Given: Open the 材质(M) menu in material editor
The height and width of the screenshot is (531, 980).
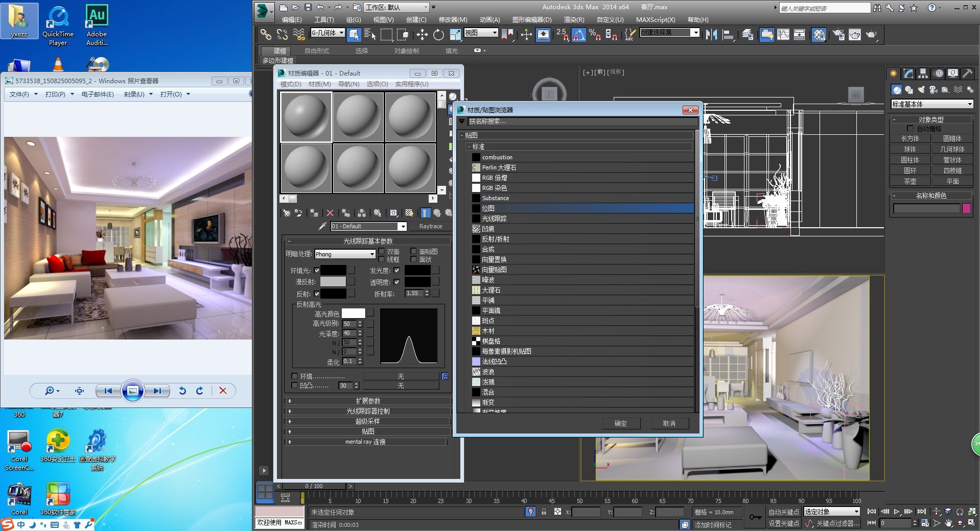Looking at the screenshot, I should coord(319,84).
